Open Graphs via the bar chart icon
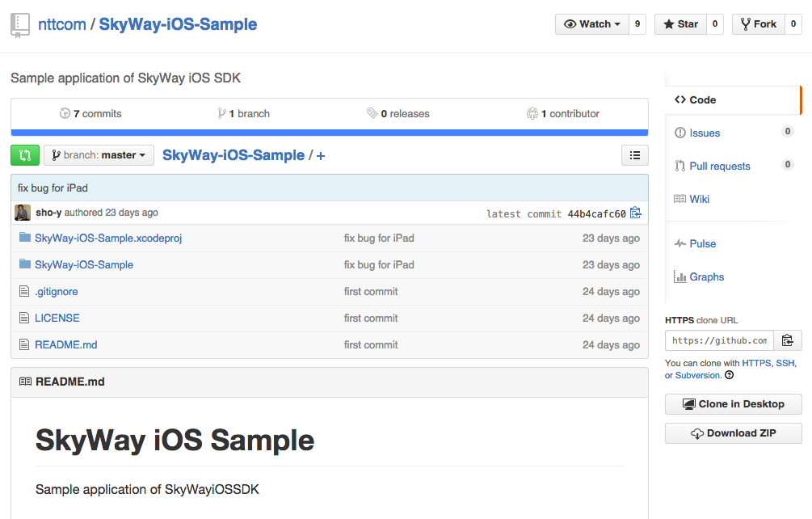Viewport: 812px width, 519px height. [x=679, y=276]
